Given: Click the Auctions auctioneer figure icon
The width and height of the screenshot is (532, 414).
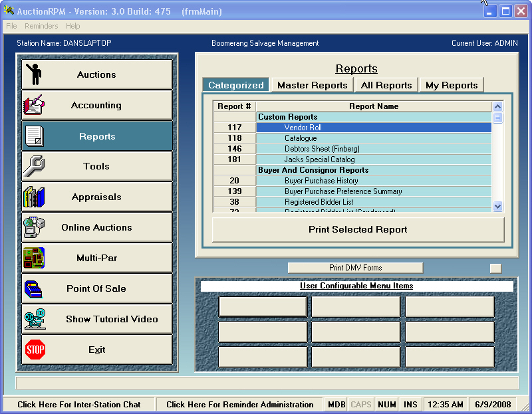Looking at the screenshot, I should 34,74.
